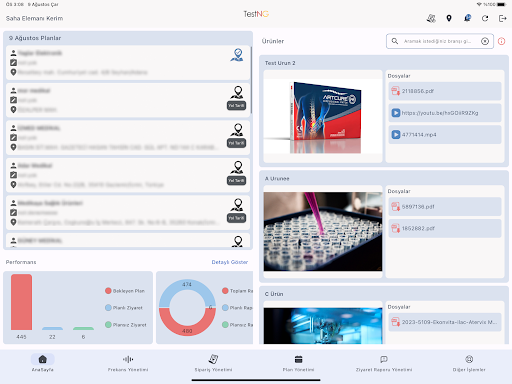
Task: Switch to Ziyaret Raporu Yönetimi tab
Action: (x=384, y=363)
